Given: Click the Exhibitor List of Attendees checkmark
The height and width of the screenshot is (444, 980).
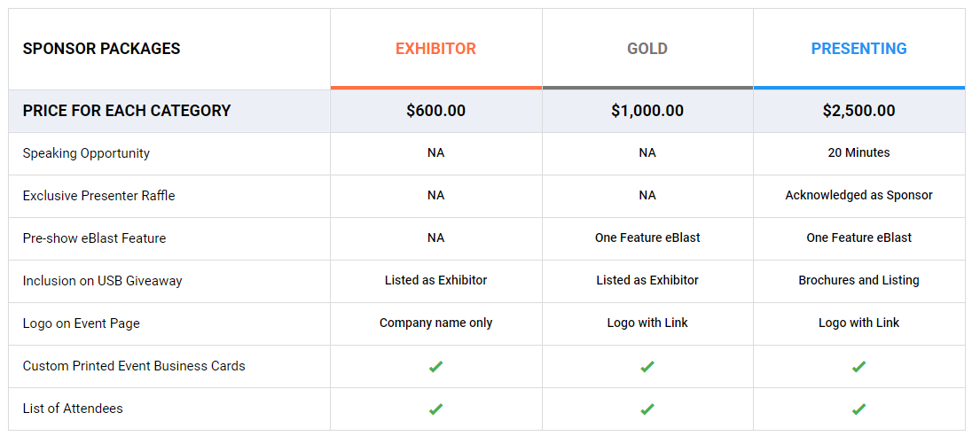Looking at the screenshot, I should (x=435, y=409).
